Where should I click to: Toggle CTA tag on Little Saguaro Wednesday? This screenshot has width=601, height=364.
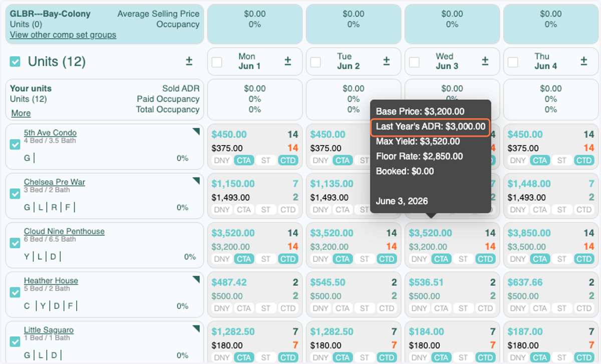441,357
